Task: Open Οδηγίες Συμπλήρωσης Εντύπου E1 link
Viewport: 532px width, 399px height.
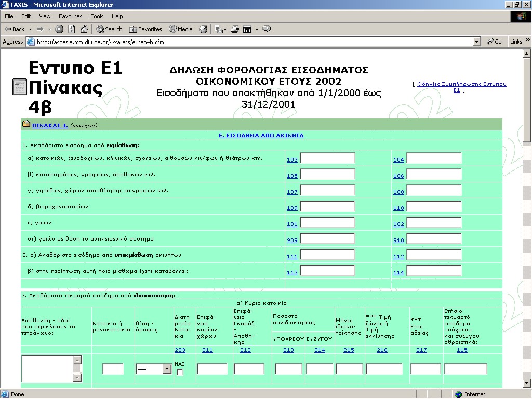Action: click(x=461, y=87)
